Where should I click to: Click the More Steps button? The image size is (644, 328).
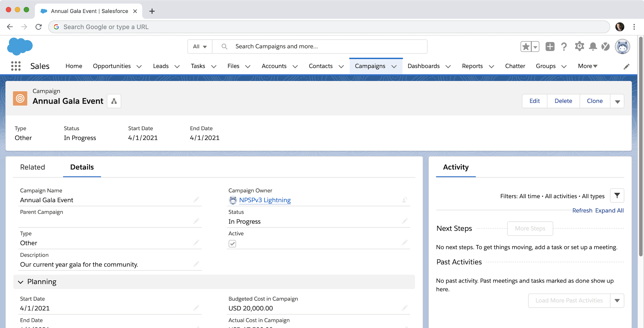530,228
